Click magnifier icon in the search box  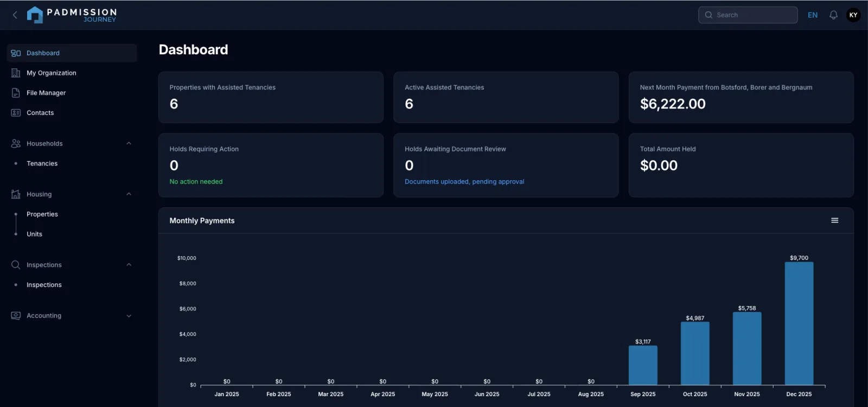(709, 15)
